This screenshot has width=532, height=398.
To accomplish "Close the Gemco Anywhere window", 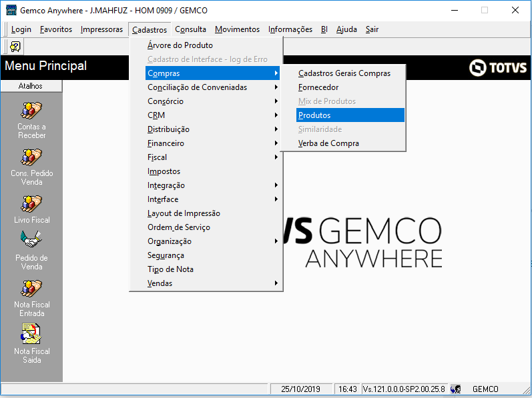I will [x=515, y=10].
